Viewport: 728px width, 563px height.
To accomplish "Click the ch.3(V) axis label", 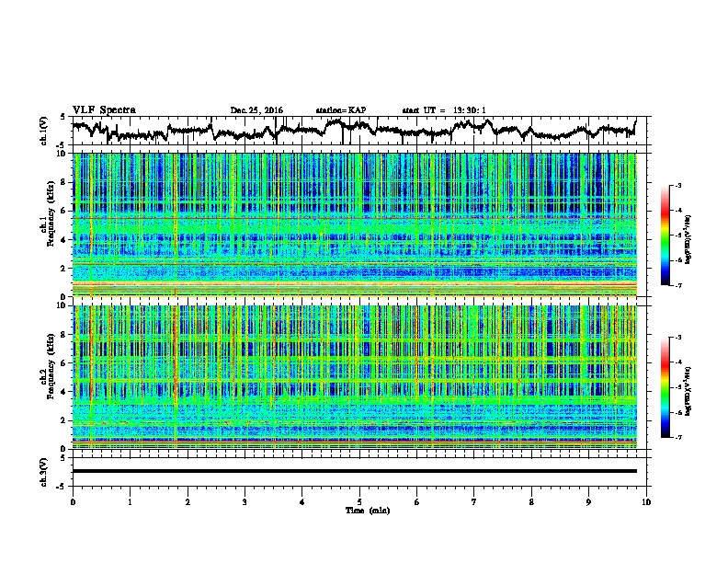I will click(44, 472).
